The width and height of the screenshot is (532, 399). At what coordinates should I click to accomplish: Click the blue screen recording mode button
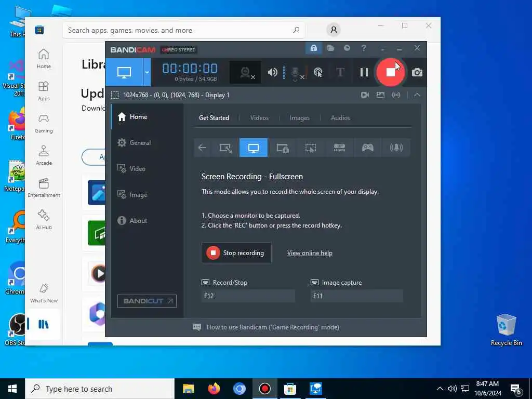(124, 72)
